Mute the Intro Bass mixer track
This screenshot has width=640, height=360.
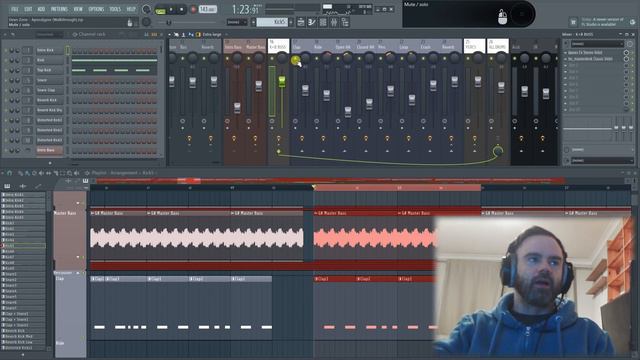pyautogui.click(x=227, y=58)
